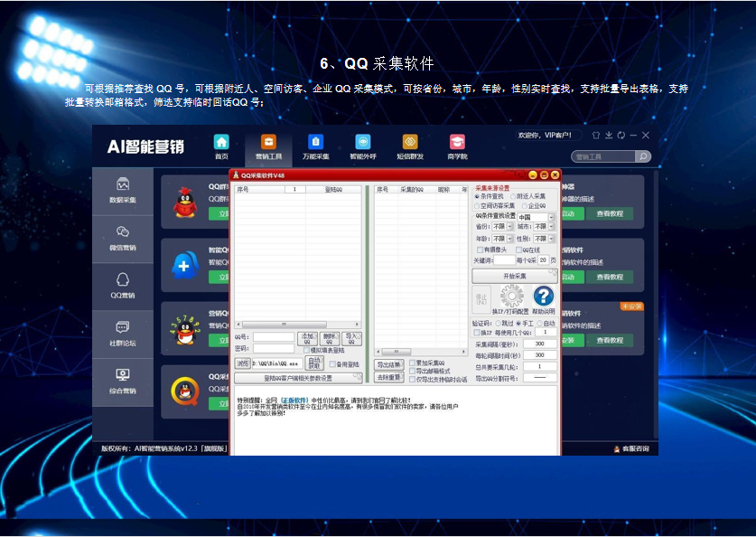Open 客服咨询 at the bottom right

click(x=631, y=448)
